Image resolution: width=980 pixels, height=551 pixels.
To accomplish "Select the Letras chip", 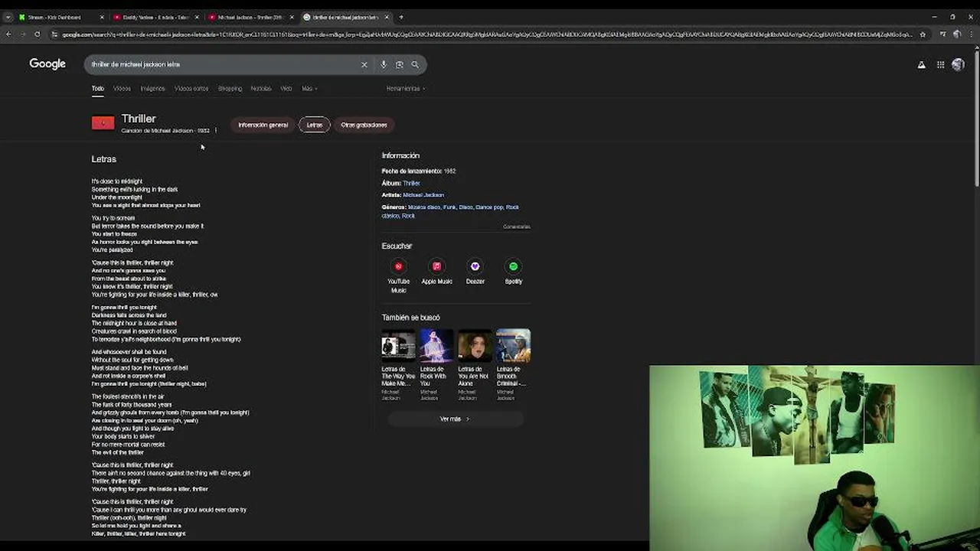I will pos(315,125).
